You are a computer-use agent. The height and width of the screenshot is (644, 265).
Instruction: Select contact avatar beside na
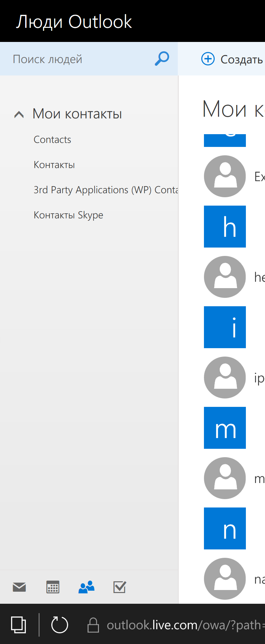coord(225,579)
